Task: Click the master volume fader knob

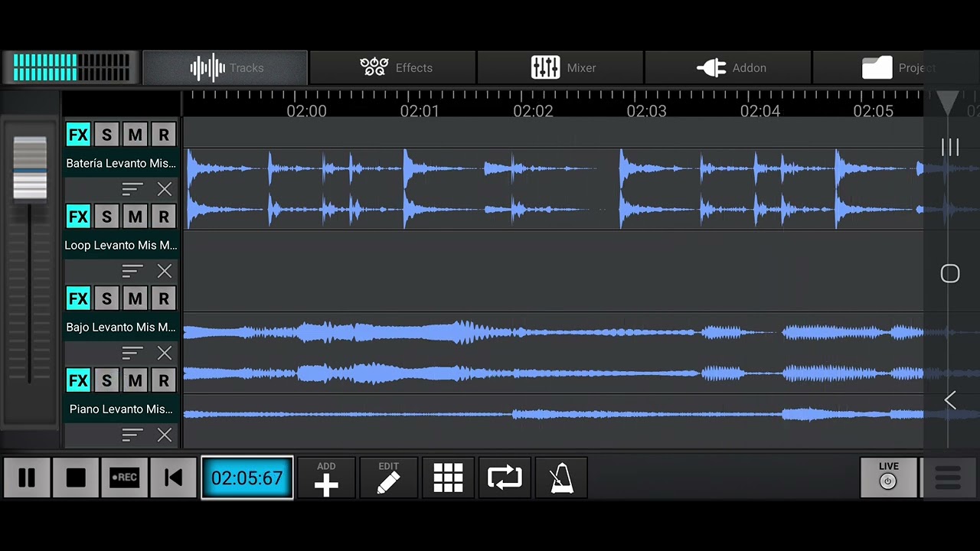Action: pyautogui.click(x=30, y=168)
